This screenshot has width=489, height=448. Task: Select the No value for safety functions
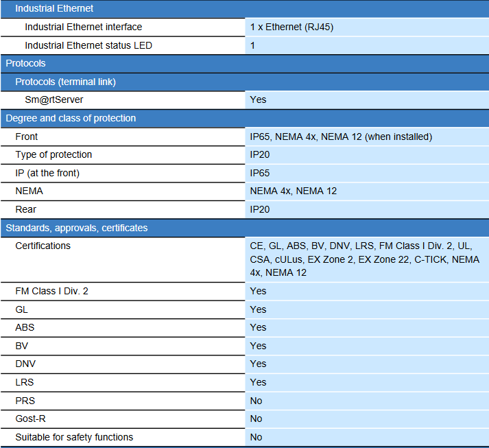pos(256,438)
